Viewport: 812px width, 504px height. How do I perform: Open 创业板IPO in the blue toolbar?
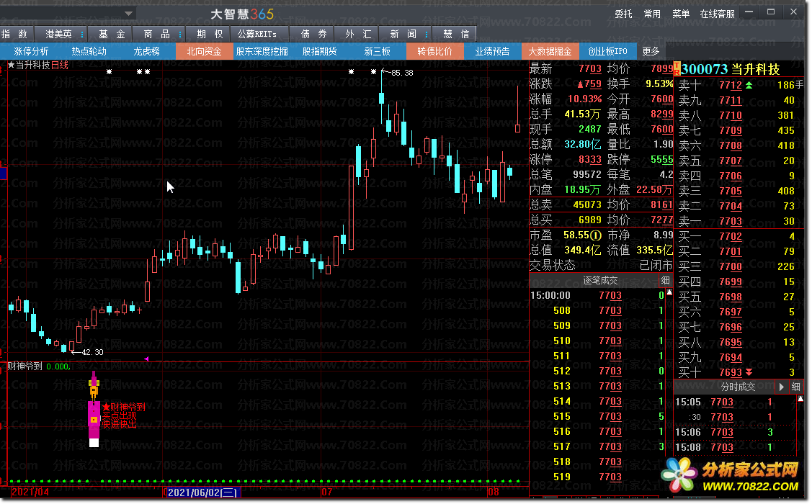(607, 51)
